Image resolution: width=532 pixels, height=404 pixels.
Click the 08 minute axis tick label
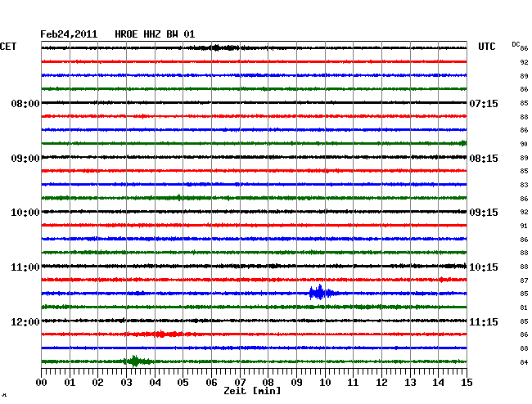[x=268, y=383]
